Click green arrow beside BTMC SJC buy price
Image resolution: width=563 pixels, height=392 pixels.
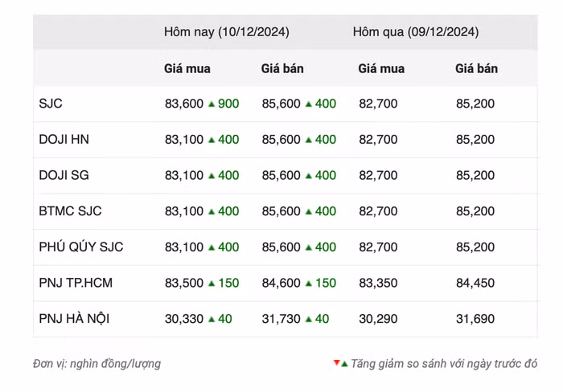[x=212, y=211]
